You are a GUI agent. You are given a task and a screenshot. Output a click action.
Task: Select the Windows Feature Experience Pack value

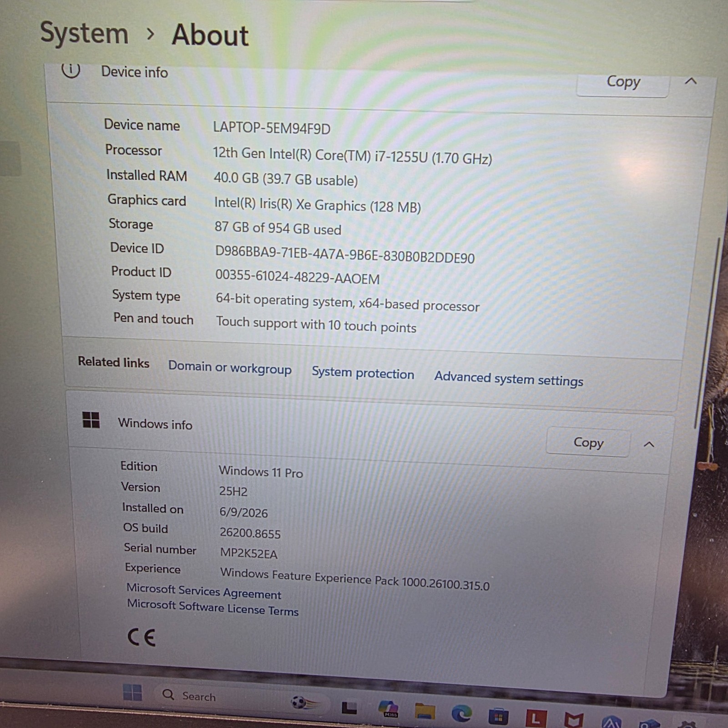(355, 579)
